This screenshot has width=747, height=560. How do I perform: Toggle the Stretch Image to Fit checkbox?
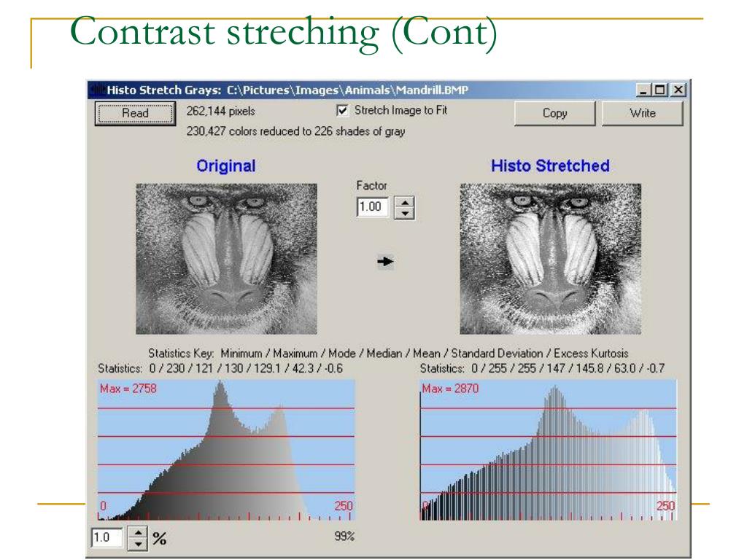(x=342, y=111)
